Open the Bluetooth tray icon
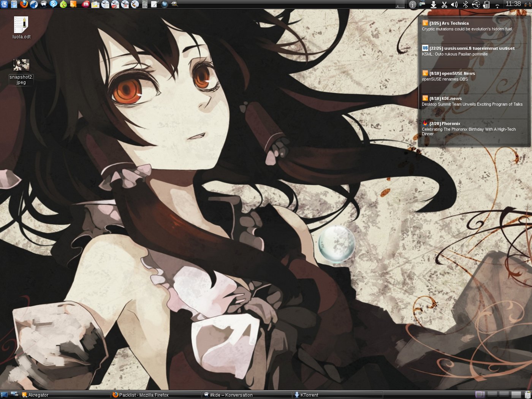This screenshot has width=532, height=399. point(465,5)
